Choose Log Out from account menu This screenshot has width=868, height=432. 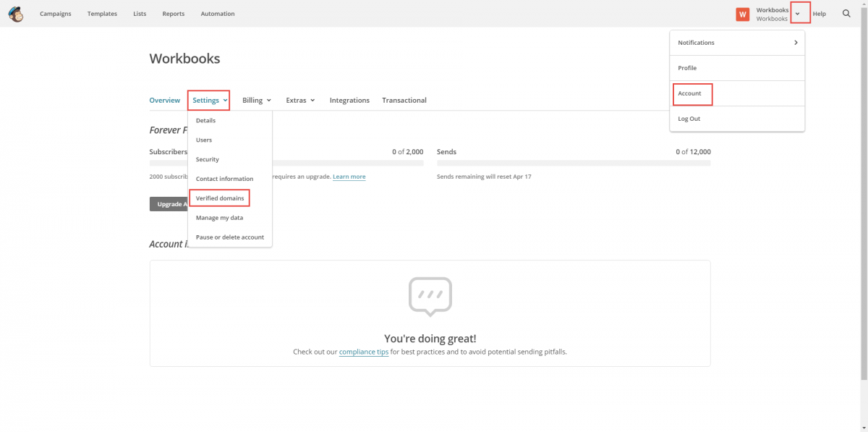[x=737, y=119]
